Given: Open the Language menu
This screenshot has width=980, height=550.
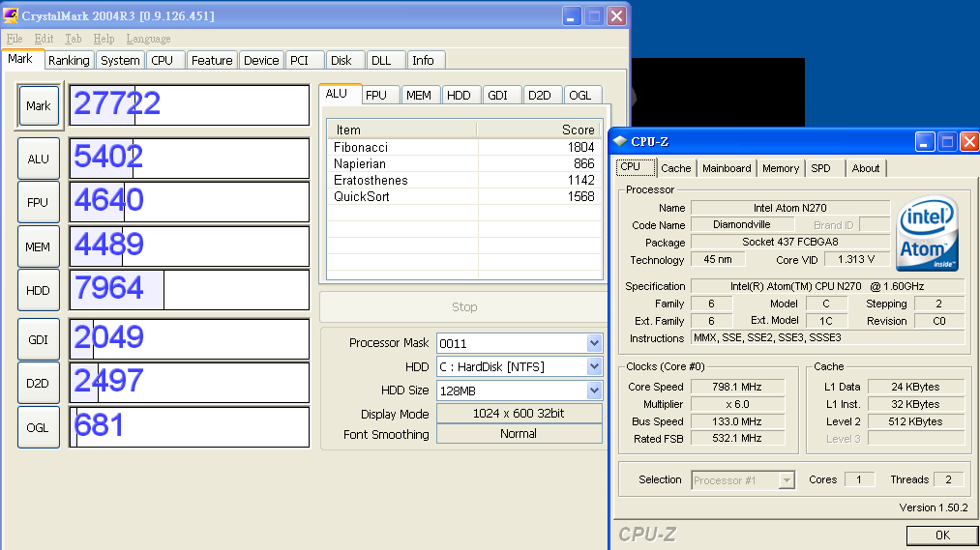Looking at the screenshot, I should [x=148, y=39].
